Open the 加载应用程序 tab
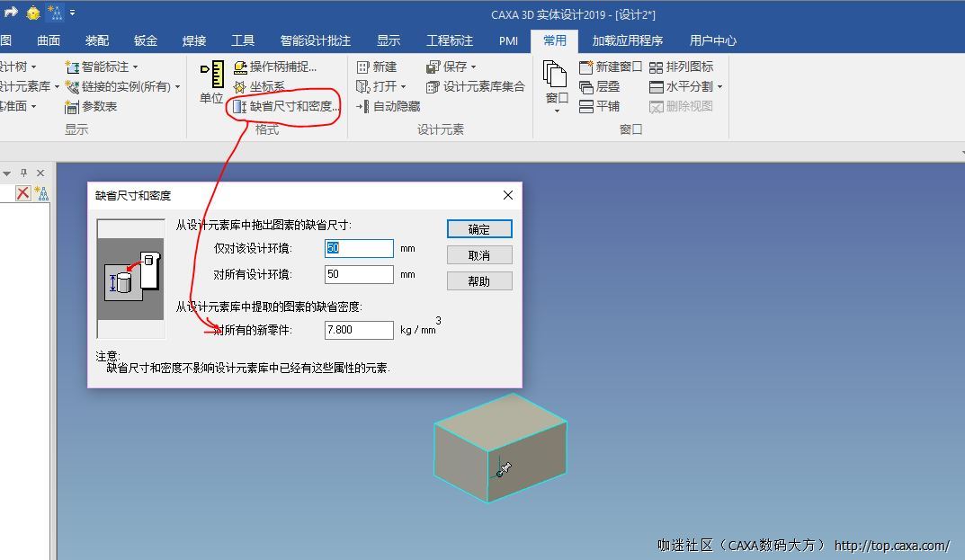This screenshot has width=965, height=560. tap(627, 40)
